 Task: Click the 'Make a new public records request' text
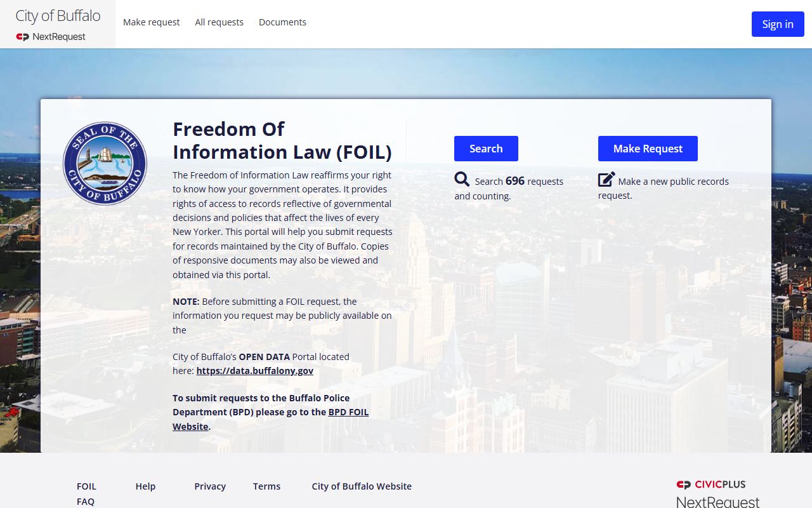click(664, 188)
